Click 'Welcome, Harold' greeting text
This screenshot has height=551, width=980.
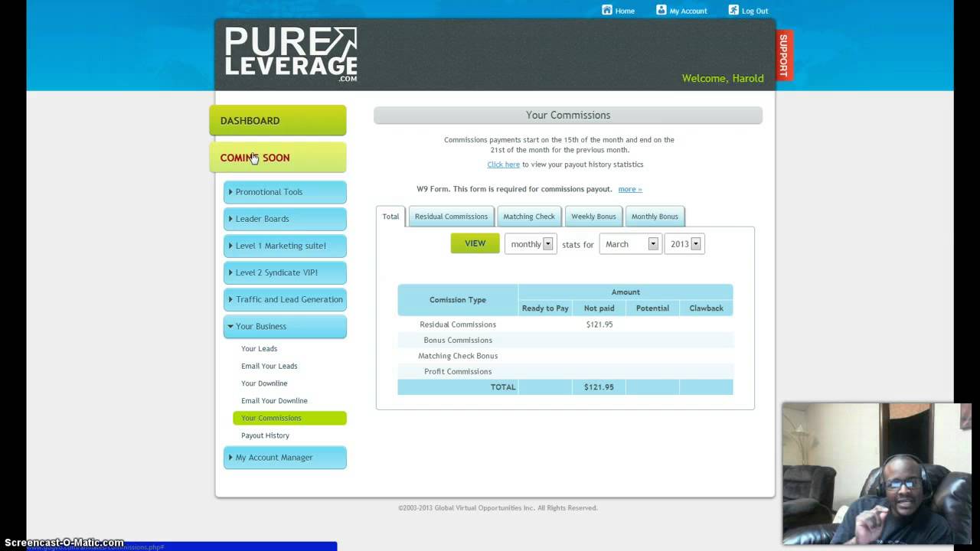723,78
